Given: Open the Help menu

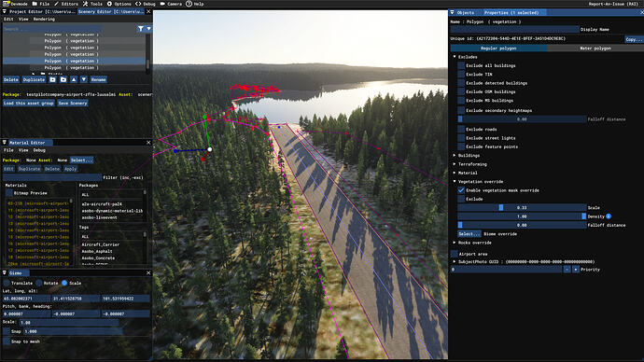Looking at the screenshot, I should tap(195, 4).
